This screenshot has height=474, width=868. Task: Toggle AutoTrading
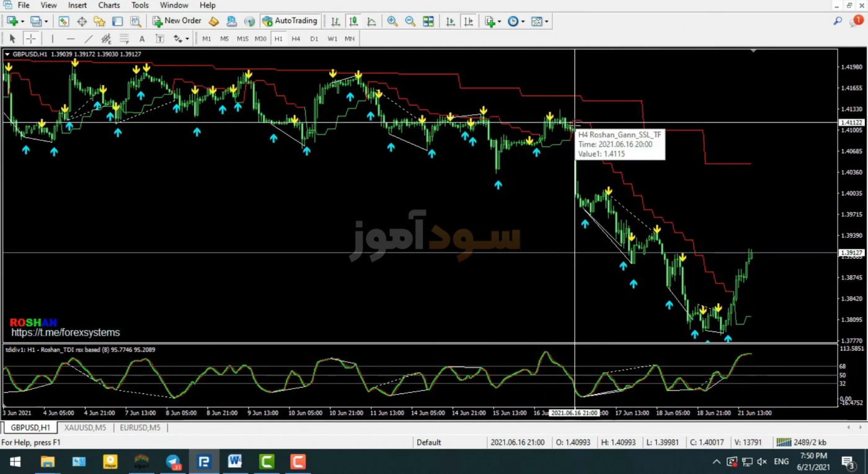coord(290,21)
